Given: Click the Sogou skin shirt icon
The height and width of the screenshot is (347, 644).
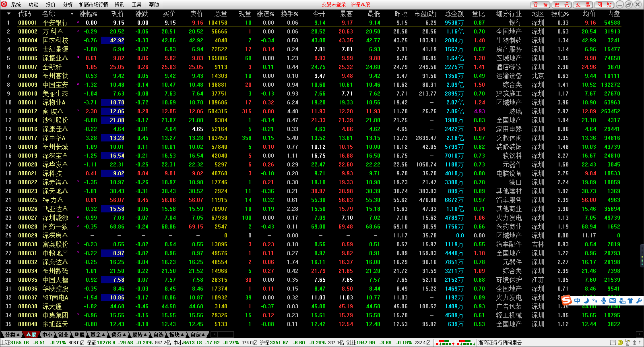Looking at the screenshot, I should pos(630,301).
